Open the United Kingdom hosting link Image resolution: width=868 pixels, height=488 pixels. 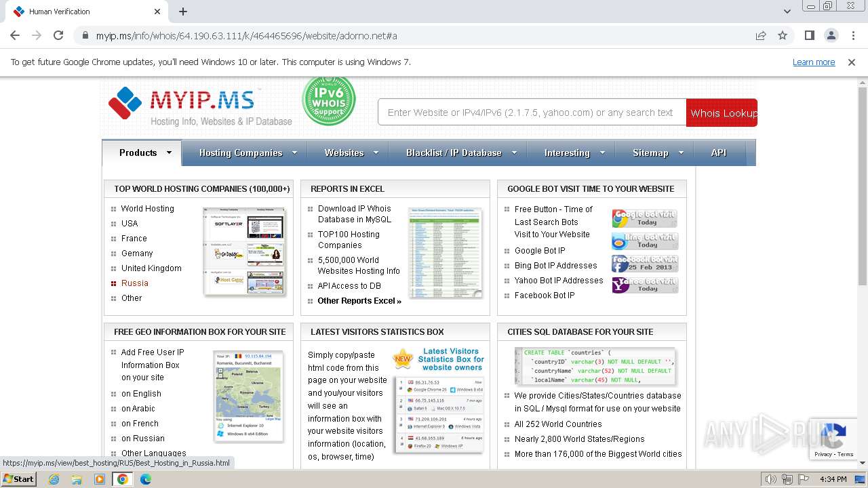pos(151,268)
